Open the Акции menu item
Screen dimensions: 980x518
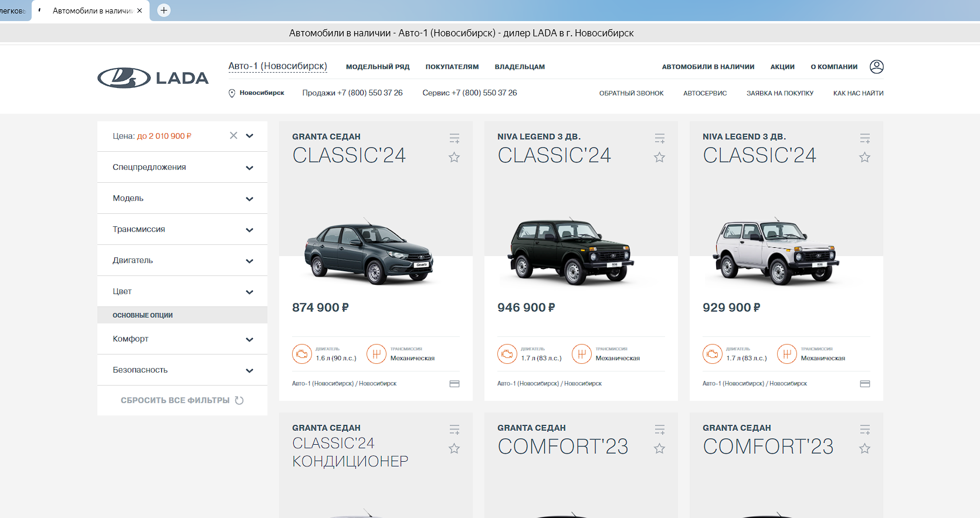(782, 67)
